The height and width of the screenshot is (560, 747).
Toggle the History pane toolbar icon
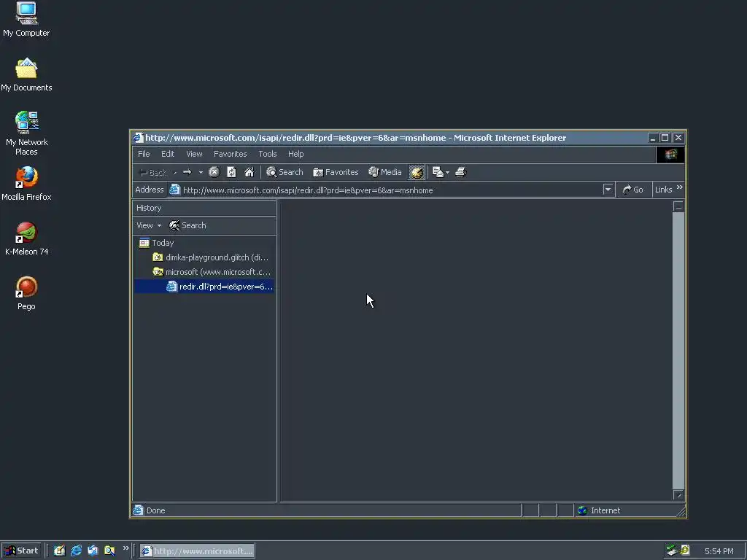(x=417, y=172)
